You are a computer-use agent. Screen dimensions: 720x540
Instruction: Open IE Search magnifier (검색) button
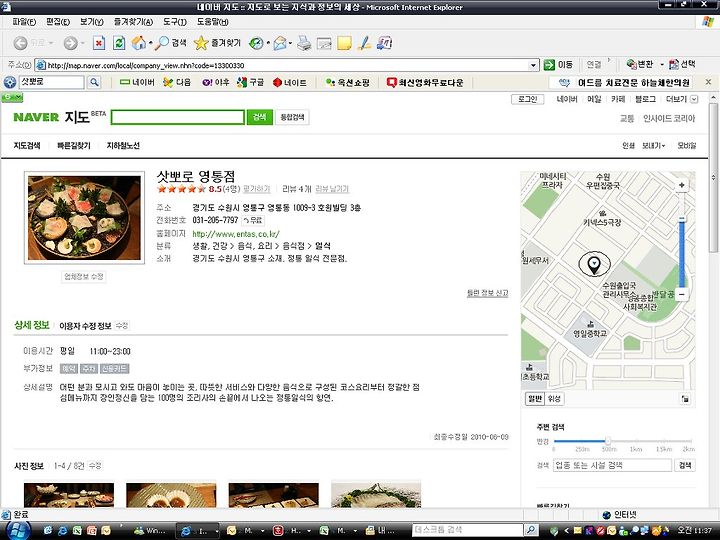click(x=171, y=43)
